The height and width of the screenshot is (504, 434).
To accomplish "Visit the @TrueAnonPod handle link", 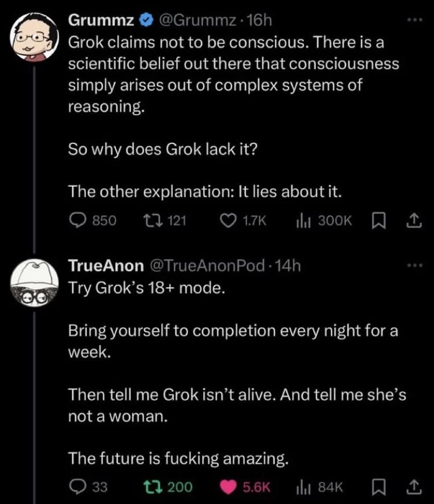I will click(x=207, y=266).
